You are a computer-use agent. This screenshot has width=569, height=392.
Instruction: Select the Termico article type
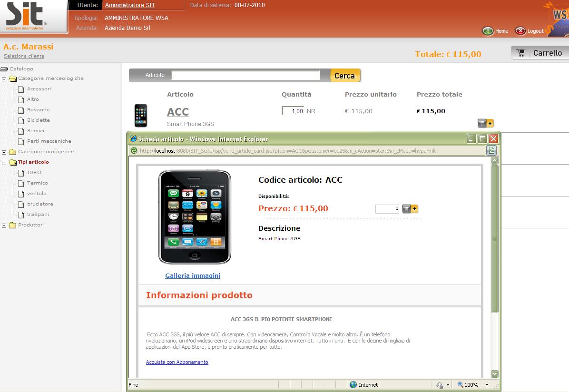pyautogui.click(x=38, y=183)
